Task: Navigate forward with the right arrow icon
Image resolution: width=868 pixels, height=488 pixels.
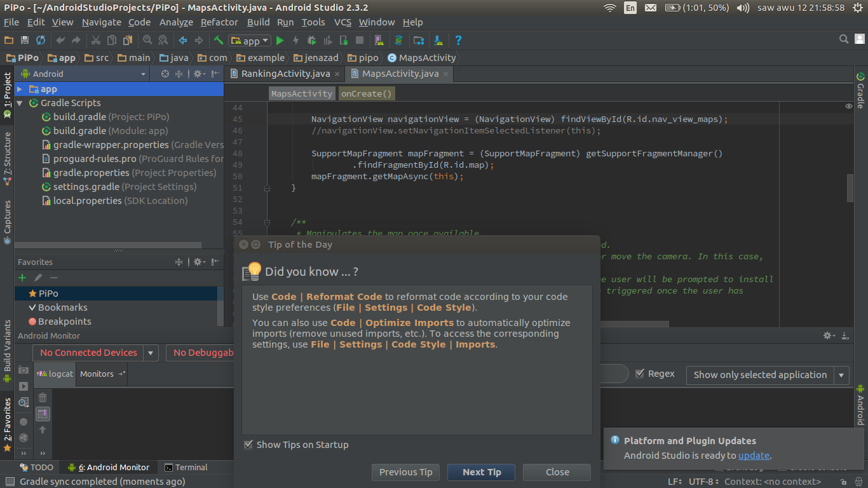Action: [198, 40]
